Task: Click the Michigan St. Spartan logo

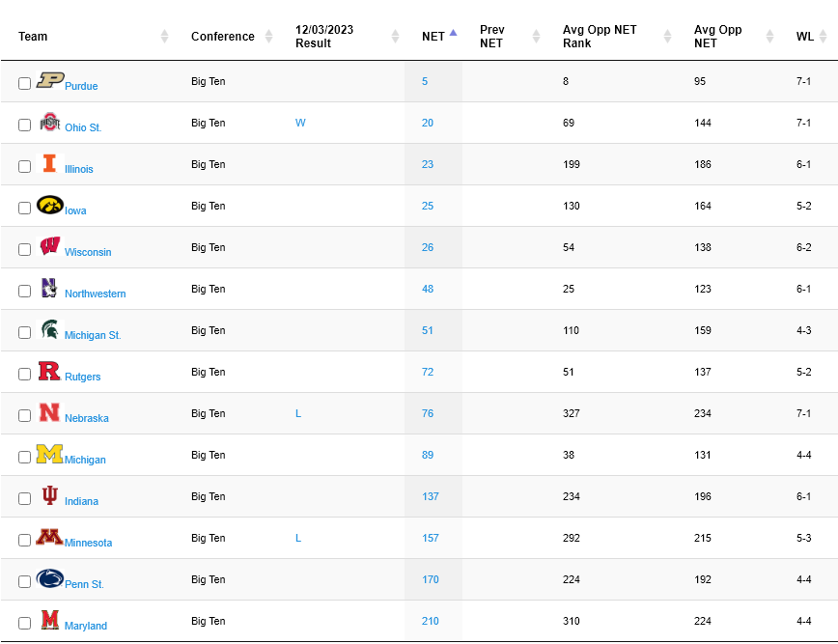Action: [x=49, y=329]
